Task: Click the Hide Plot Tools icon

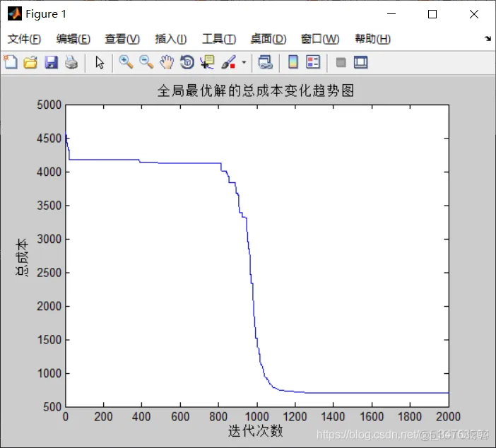Action: tap(341, 62)
